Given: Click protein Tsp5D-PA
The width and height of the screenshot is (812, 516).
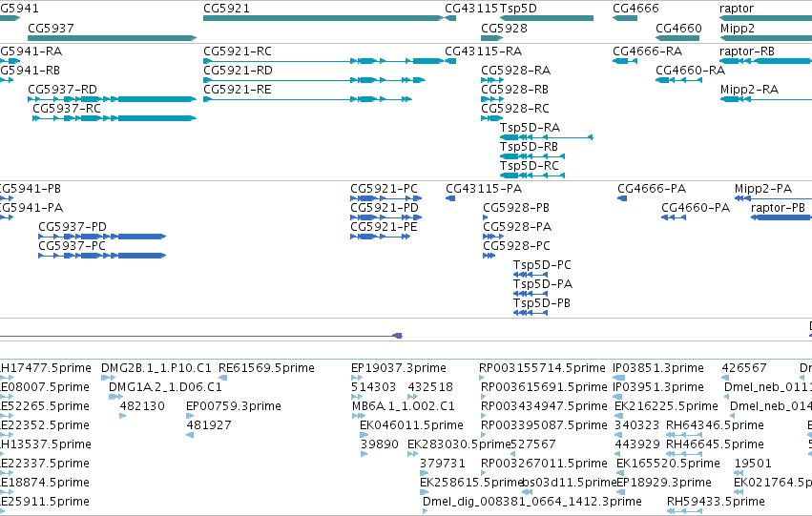Looking at the screenshot, I should [531, 294].
